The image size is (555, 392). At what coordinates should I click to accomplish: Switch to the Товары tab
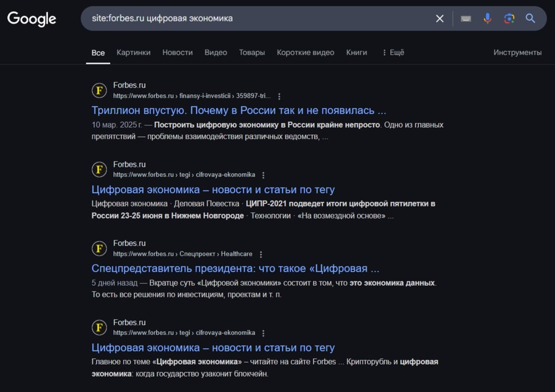click(x=251, y=52)
